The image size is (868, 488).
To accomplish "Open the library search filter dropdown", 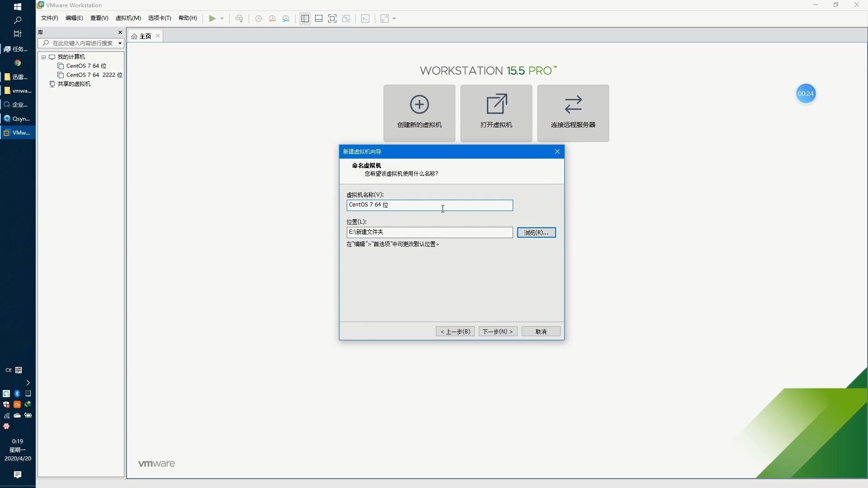I will click(120, 43).
